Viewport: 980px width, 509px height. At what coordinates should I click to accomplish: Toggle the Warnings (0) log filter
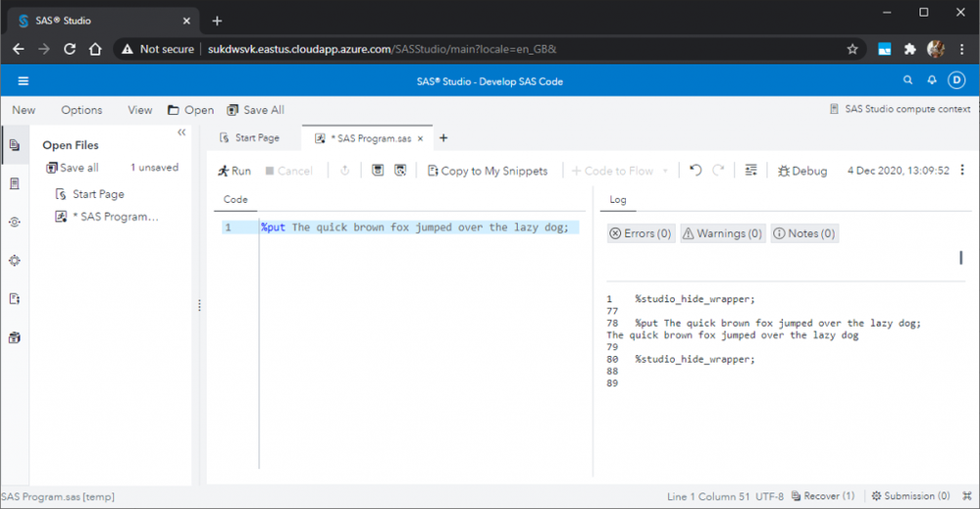(x=722, y=233)
